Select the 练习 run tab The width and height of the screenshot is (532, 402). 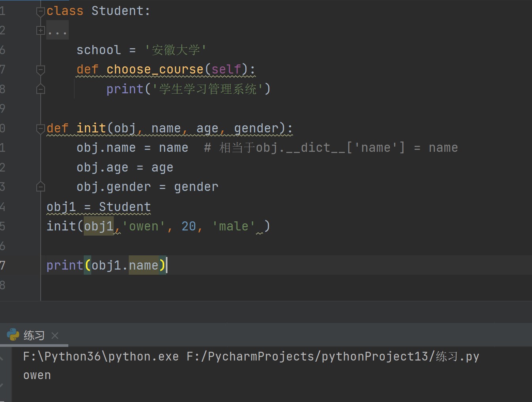click(34, 336)
